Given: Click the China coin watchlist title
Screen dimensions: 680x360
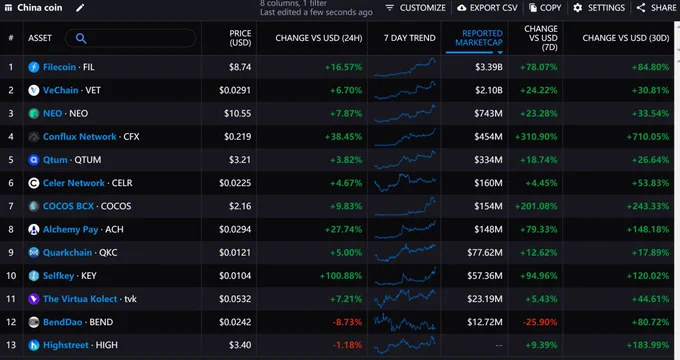Looking at the screenshot, I should click(39, 8).
